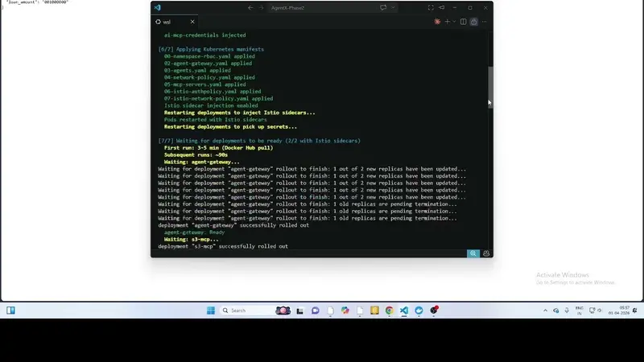Click '05-mcp-servers.yaml applied' line
The height and width of the screenshot is (362, 644).
[205, 84]
